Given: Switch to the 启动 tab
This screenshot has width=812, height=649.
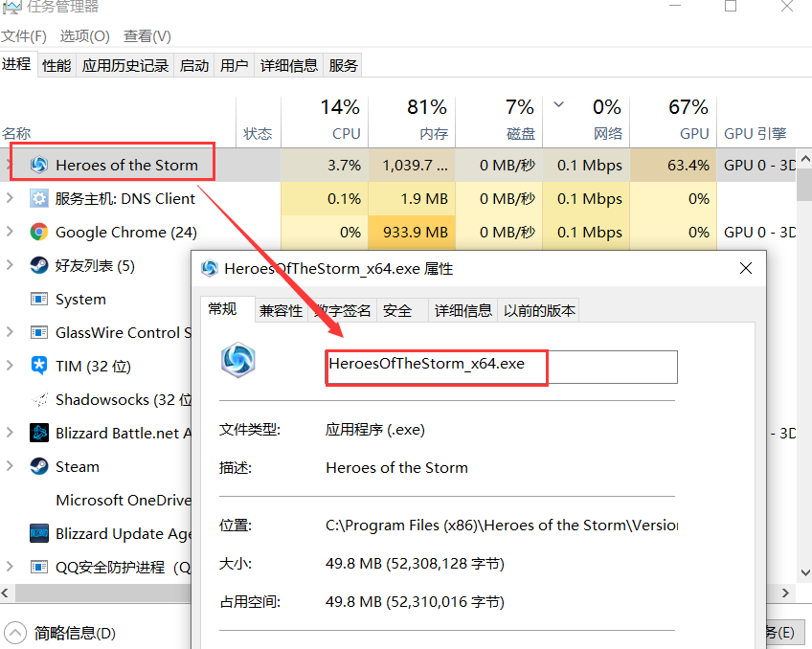Looking at the screenshot, I should (194, 65).
